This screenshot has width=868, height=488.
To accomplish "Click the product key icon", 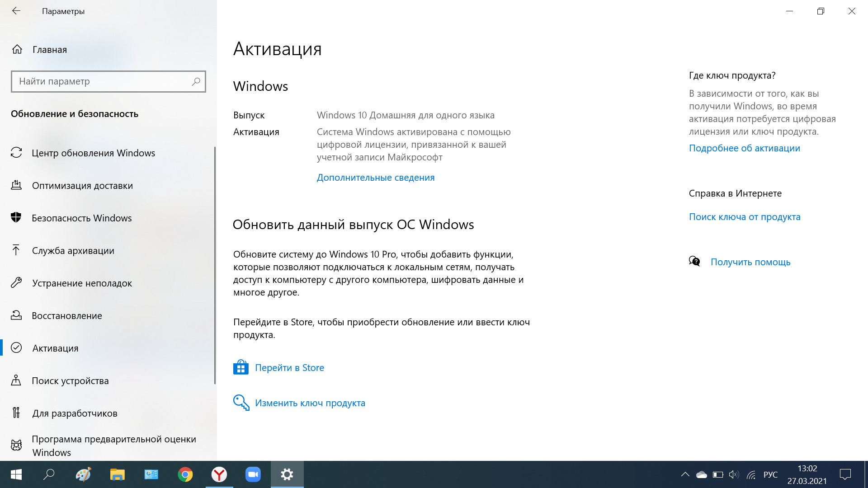I will coord(241,403).
